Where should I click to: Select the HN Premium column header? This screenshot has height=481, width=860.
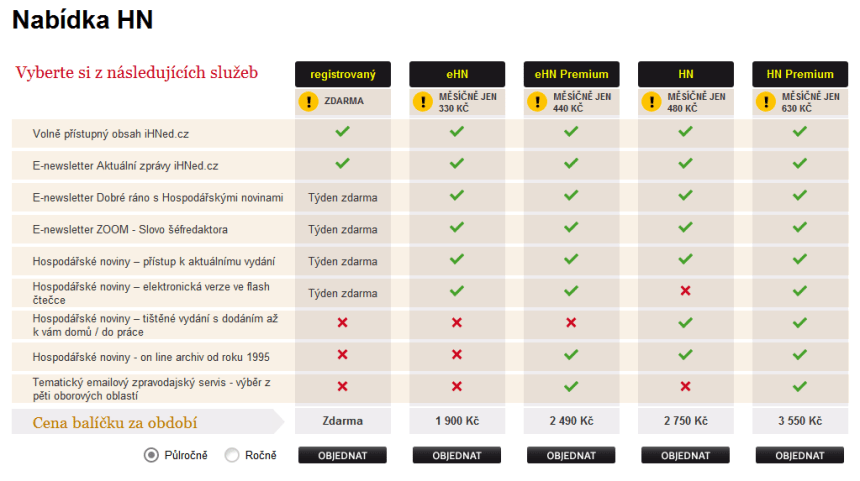[x=799, y=74]
